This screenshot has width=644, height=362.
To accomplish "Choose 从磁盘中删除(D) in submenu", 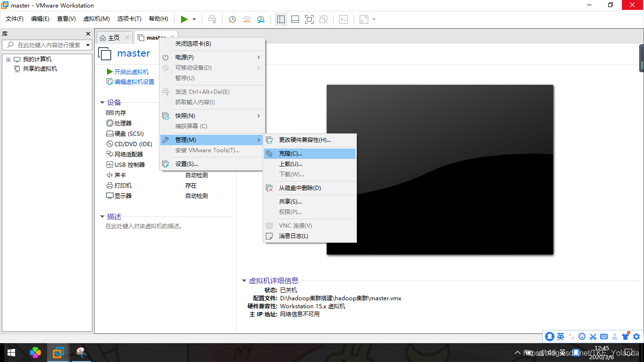I will tap(310, 188).
